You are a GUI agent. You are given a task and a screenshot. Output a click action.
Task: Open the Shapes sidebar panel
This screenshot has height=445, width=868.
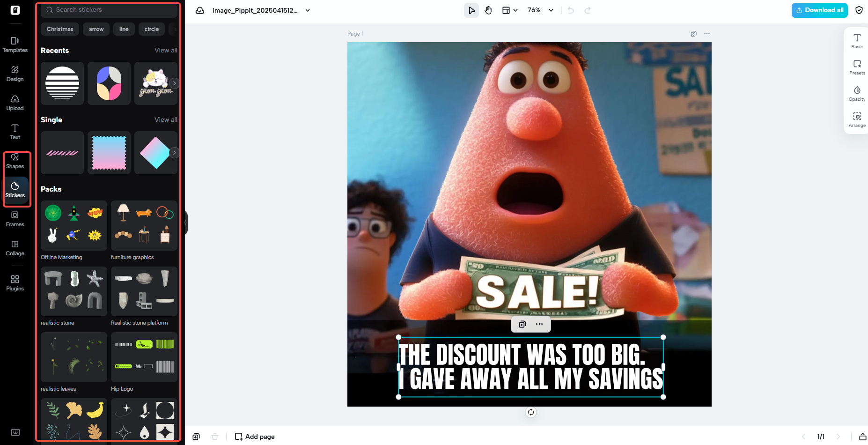15,161
